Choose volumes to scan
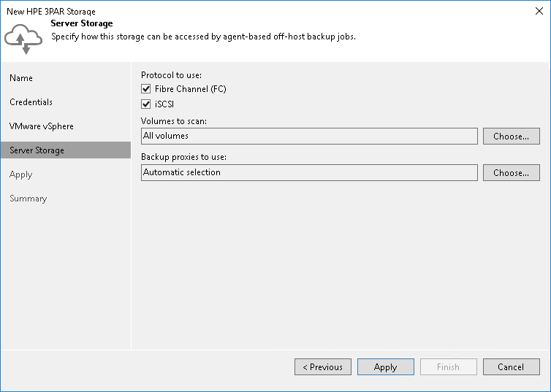The width and height of the screenshot is (551, 392). click(511, 137)
